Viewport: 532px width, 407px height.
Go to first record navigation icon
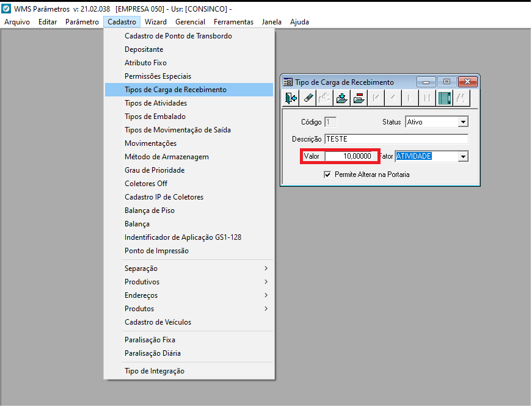376,98
